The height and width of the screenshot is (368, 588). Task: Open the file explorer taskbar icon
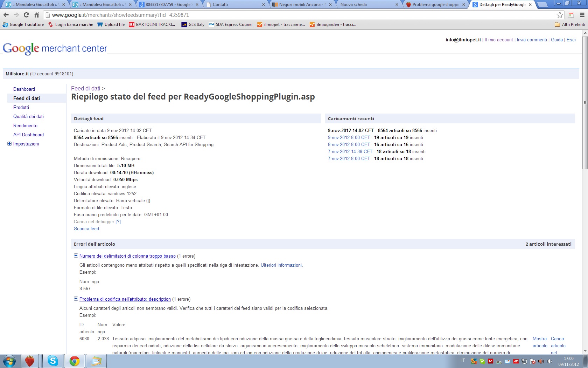[x=96, y=361]
